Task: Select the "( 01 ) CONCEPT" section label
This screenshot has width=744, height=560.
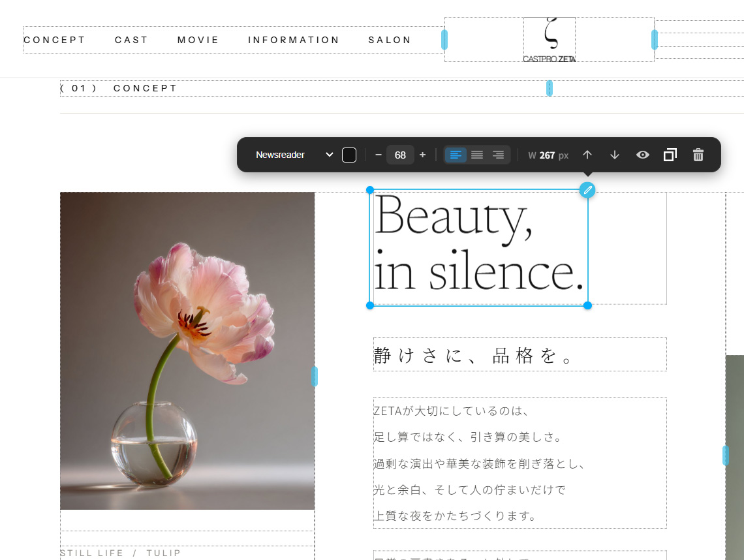Action: [119, 88]
